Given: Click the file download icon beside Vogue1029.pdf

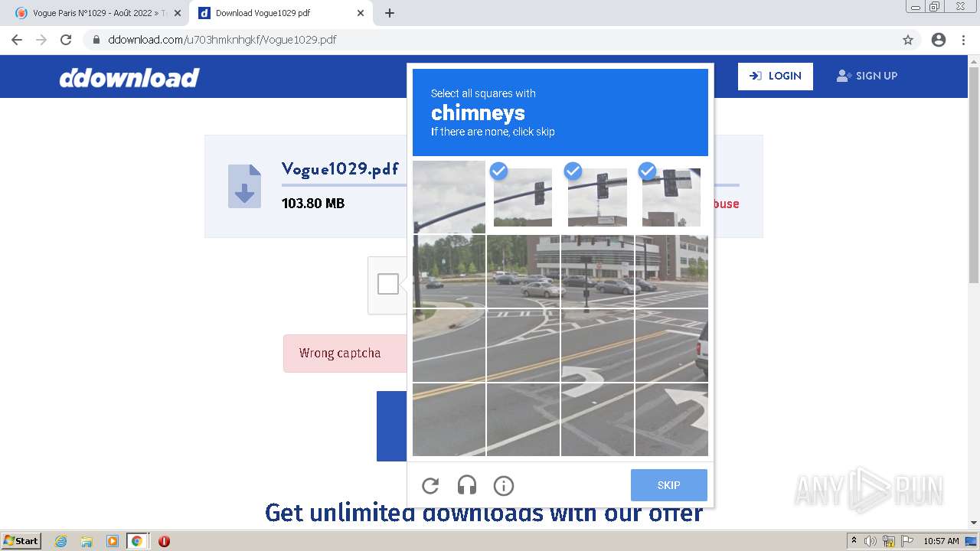Looking at the screenshot, I should point(244,186).
